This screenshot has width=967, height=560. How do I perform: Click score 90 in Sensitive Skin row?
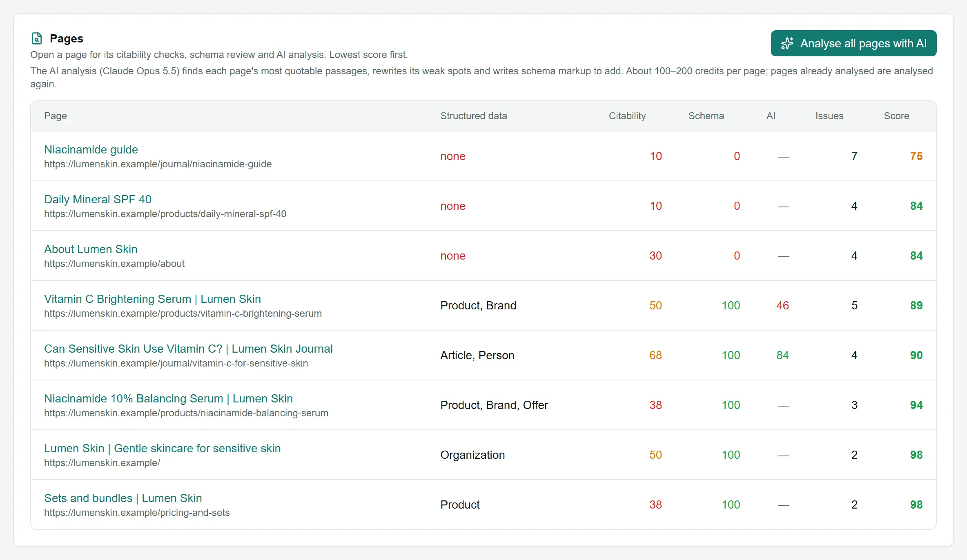(916, 355)
